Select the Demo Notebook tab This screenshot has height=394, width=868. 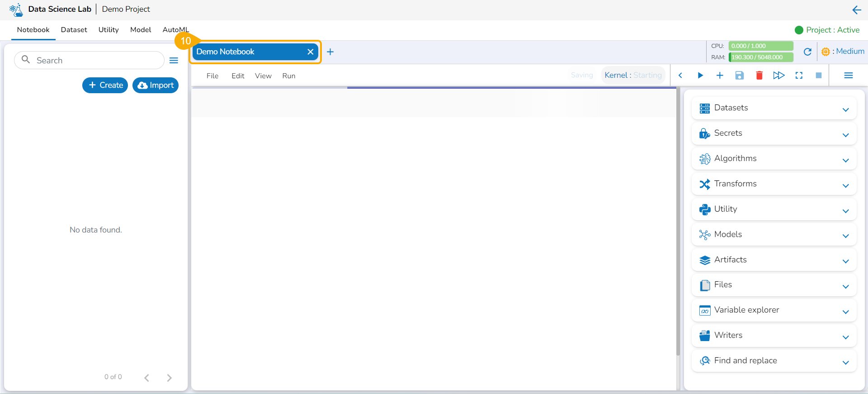(255, 52)
